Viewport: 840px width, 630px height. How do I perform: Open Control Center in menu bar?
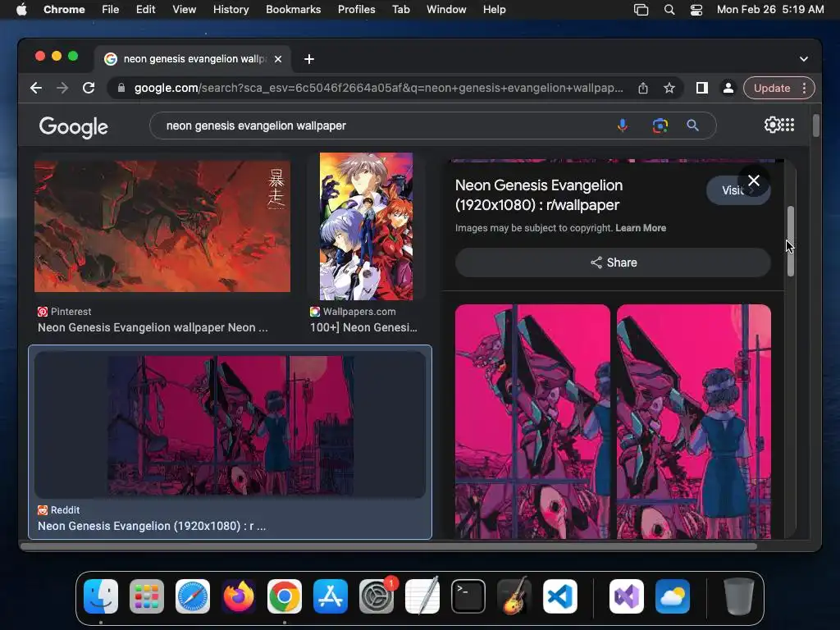pyautogui.click(x=696, y=10)
